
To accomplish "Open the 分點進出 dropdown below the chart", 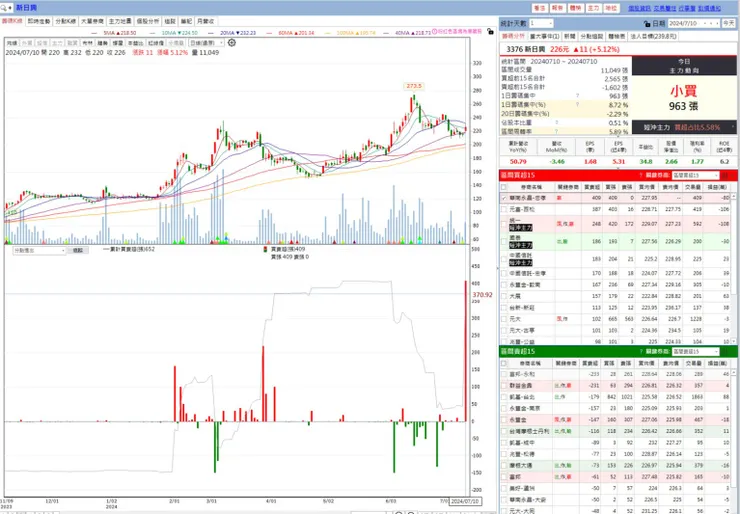I will click(x=39, y=251).
